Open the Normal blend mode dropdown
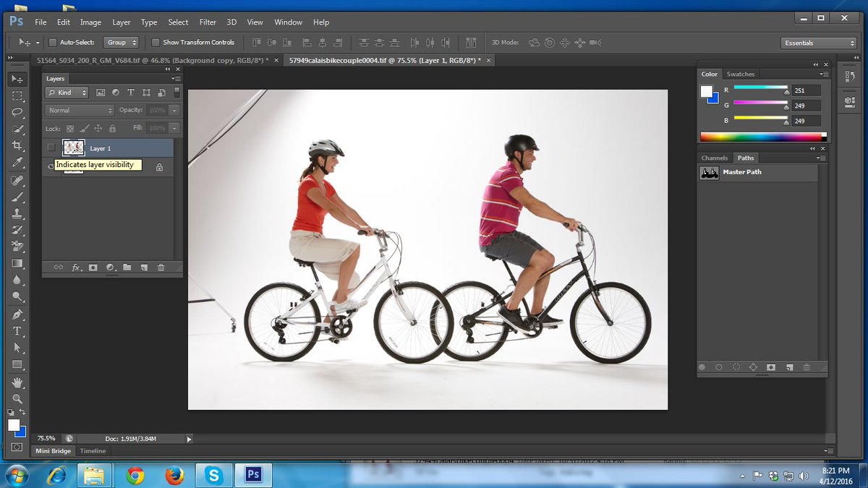Image resolution: width=868 pixels, height=488 pixels. [80, 111]
